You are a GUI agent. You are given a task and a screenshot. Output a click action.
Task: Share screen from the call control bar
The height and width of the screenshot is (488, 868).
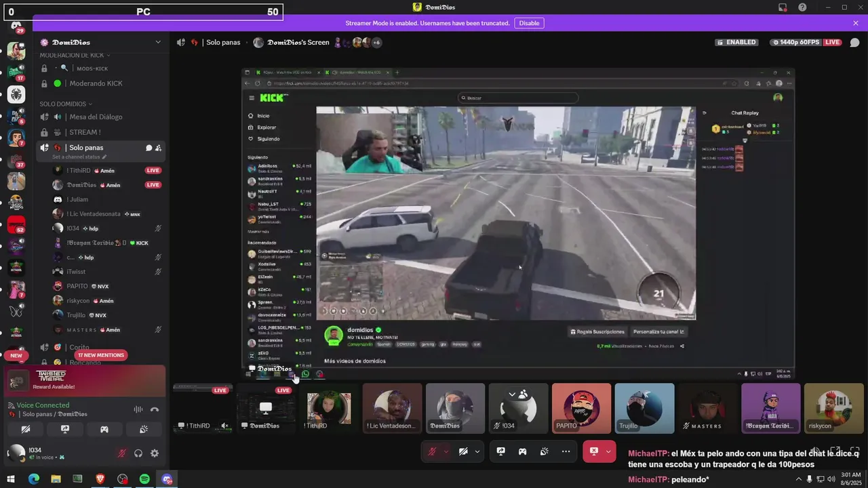coord(500,451)
